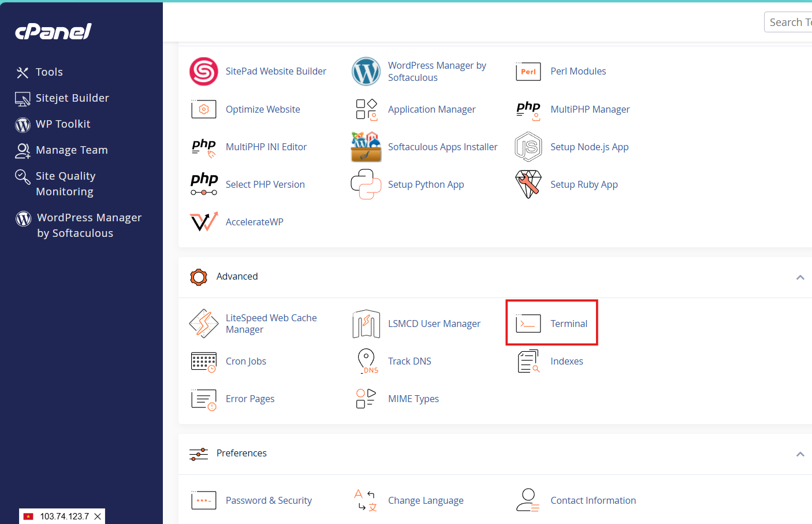812x524 pixels.
Task: Open Site Quality Monitoring in the sidebar
Action: point(65,184)
